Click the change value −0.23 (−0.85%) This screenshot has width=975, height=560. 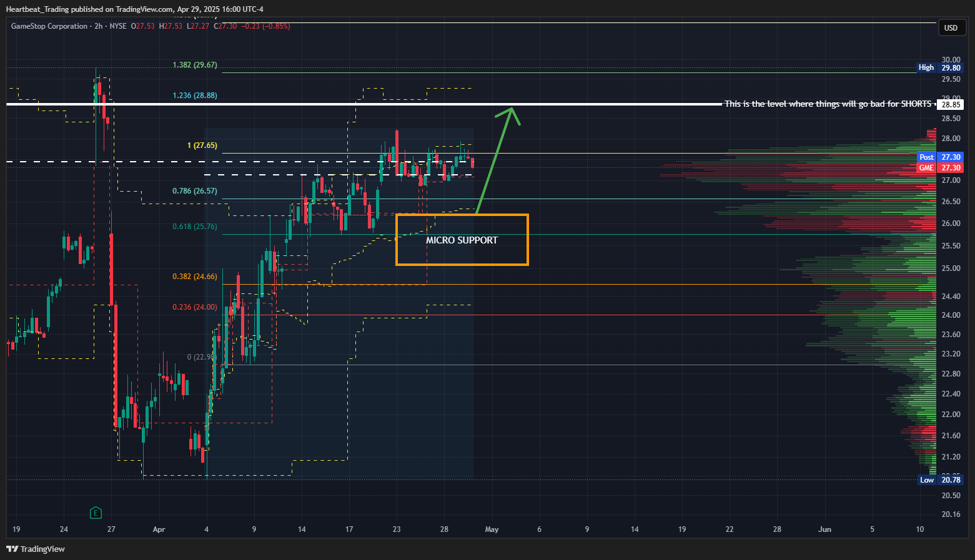(x=265, y=26)
